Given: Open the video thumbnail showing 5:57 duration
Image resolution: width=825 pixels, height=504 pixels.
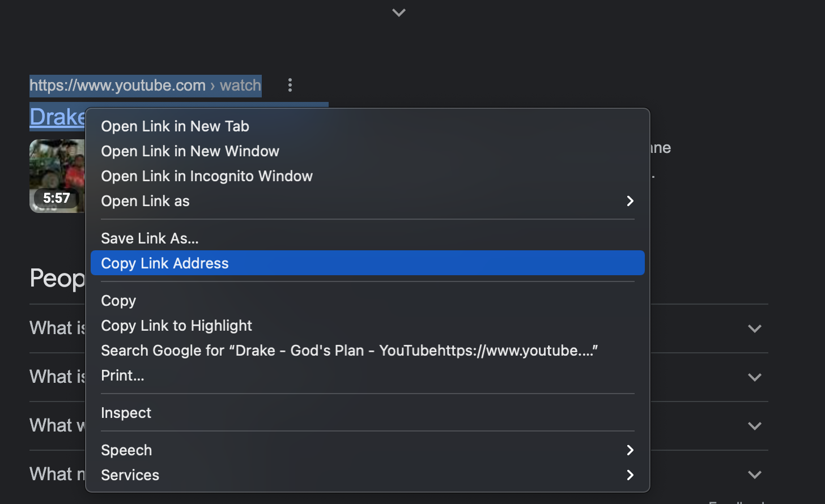Looking at the screenshot, I should tap(57, 176).
